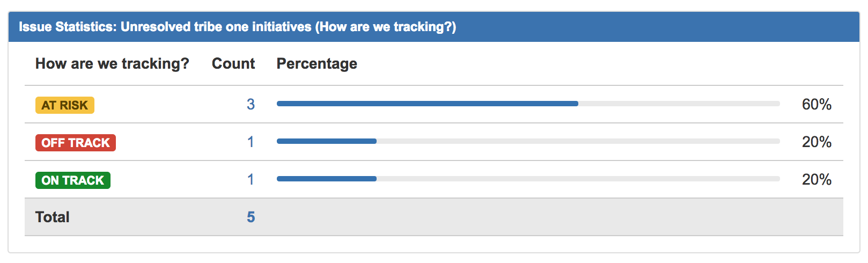Click the ON TRACK status badge
This screenshot has height=263, width=868.
(73, 180)
